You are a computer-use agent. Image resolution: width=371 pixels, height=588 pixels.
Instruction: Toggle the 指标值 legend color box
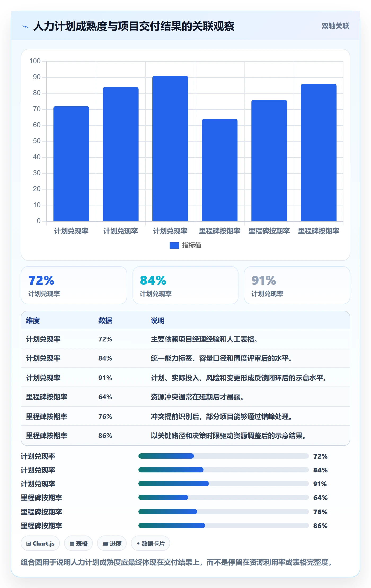pyautogui.click(x=174, y=245)
